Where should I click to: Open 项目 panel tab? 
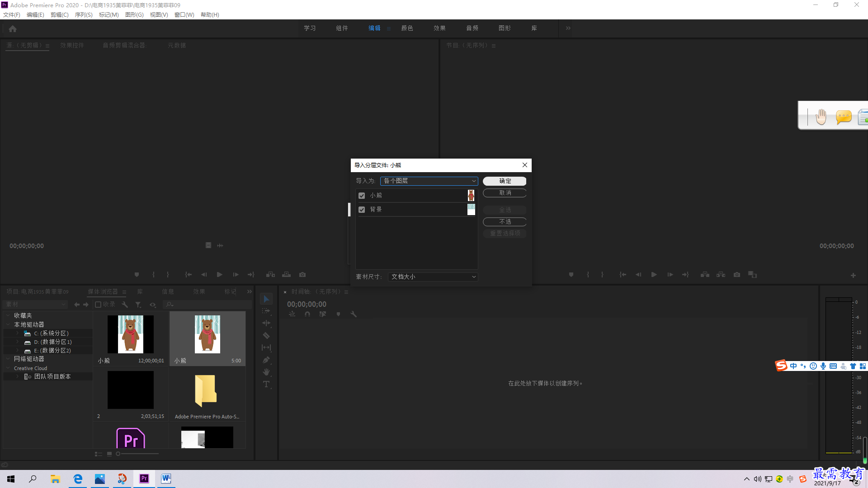point(38,291)
